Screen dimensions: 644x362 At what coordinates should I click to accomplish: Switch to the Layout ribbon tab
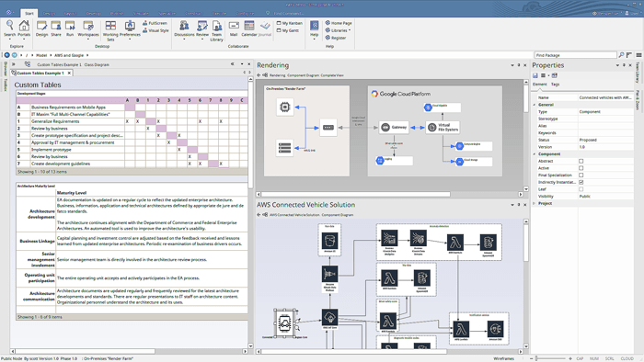click(70, 13)
